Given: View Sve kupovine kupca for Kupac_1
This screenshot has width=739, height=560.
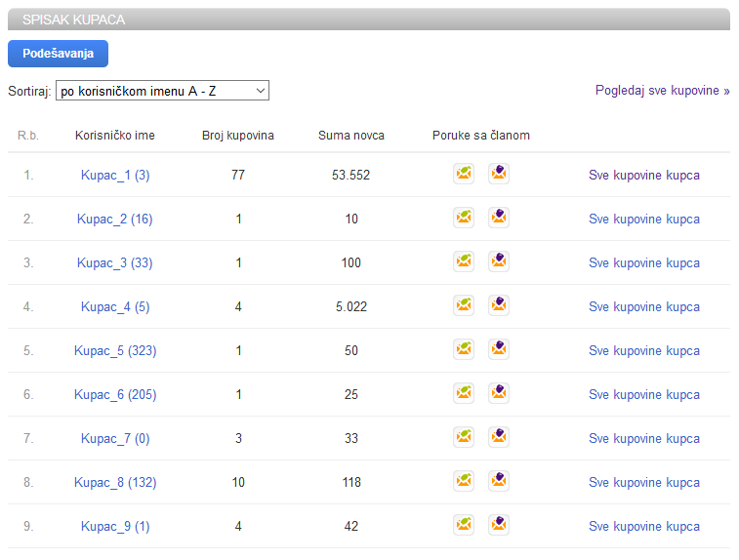Looking at the screenshot, I should point(643,176).
